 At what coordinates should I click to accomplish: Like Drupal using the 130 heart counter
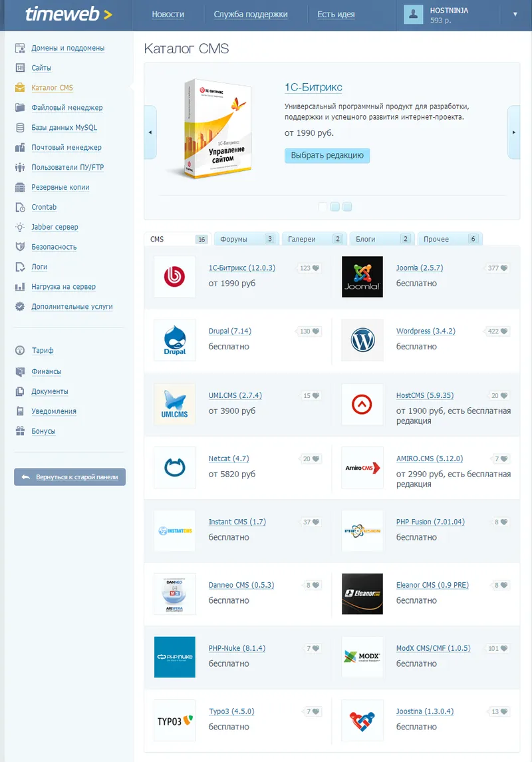tap(309, 331)
